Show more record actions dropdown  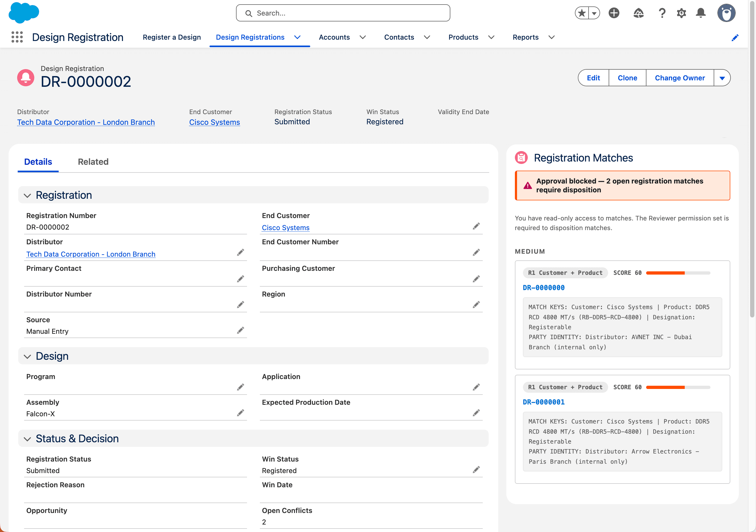pos(722,78)
